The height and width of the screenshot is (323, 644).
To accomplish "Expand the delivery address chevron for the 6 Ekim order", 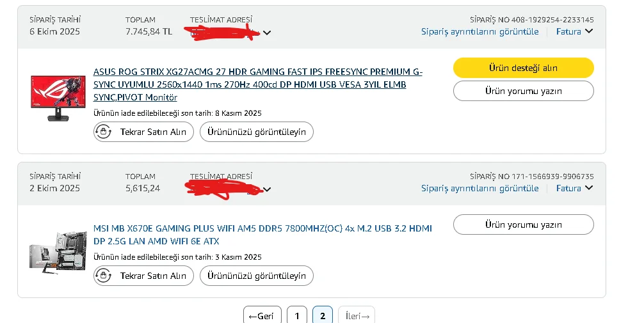I will (267, 33).
